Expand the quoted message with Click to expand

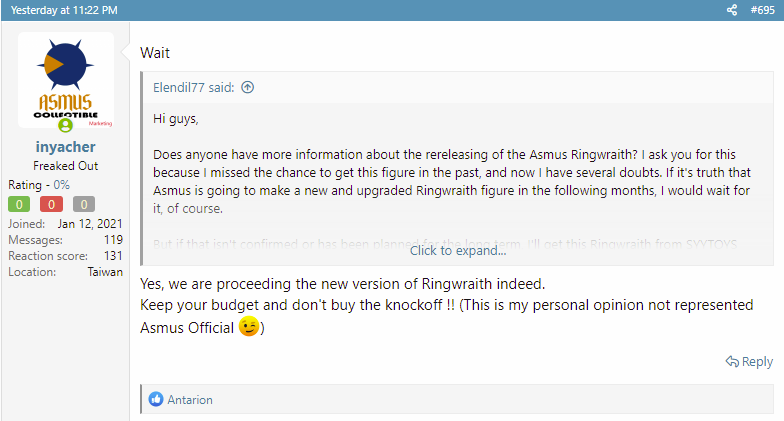tap(458, 250)
